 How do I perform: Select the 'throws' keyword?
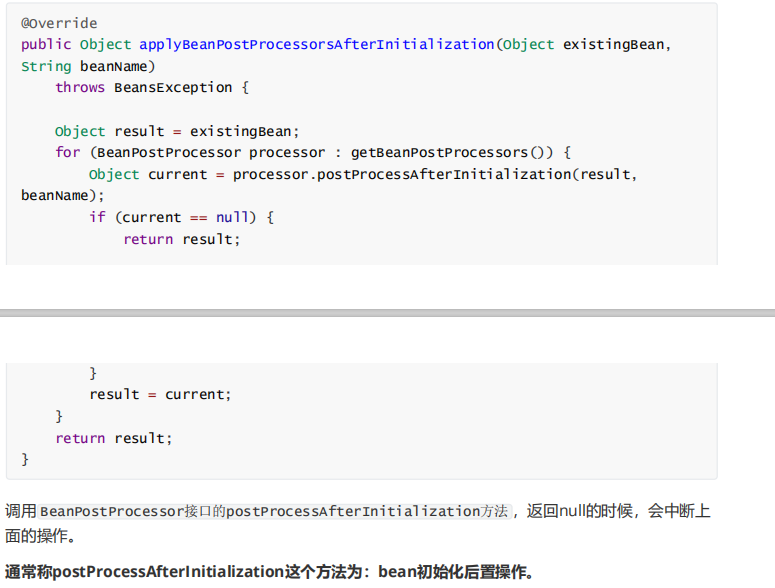(x=80, y=88)
